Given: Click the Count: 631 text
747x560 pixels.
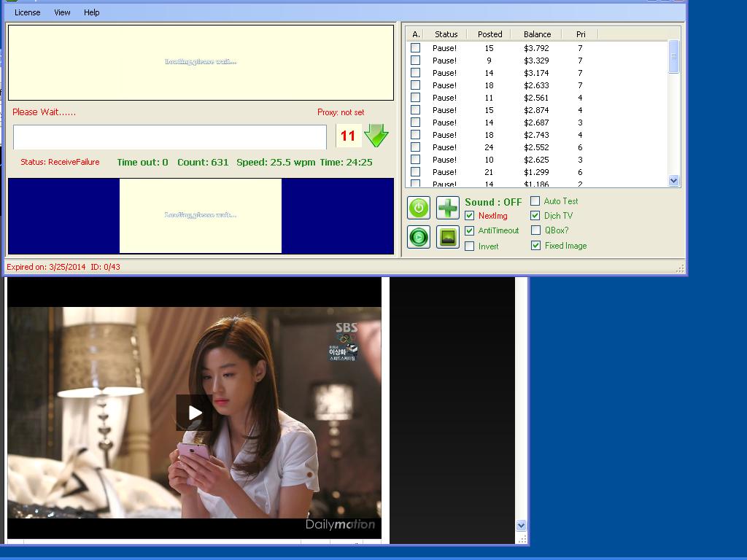Looking at the screenshot, I should (x=203, y=163).
